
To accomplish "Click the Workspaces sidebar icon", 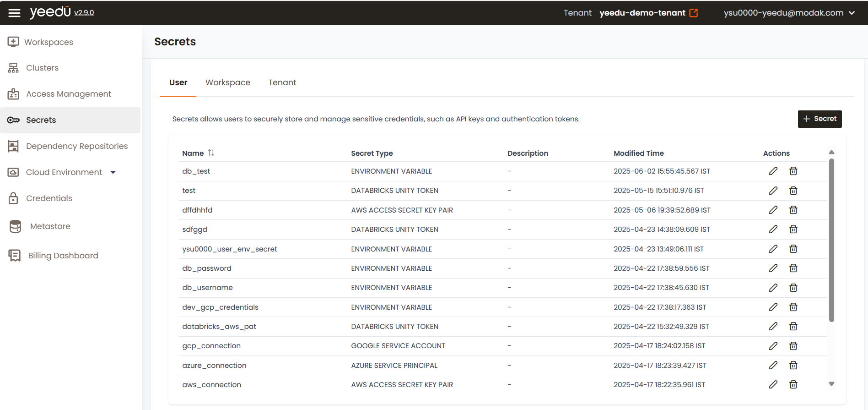I will point(13,42).
